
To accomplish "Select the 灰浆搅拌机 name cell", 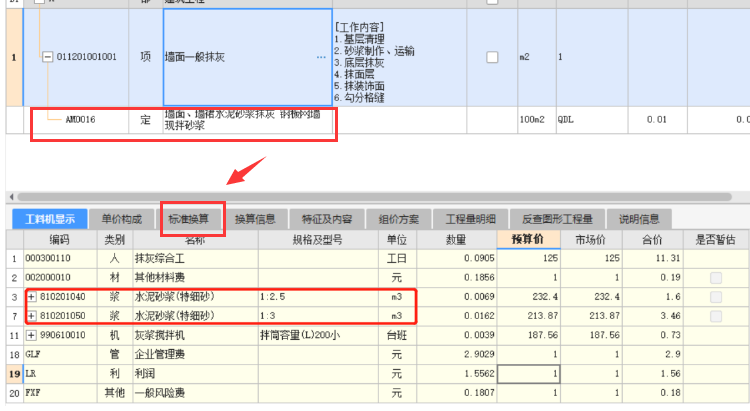I will click(x=196, y=335).
